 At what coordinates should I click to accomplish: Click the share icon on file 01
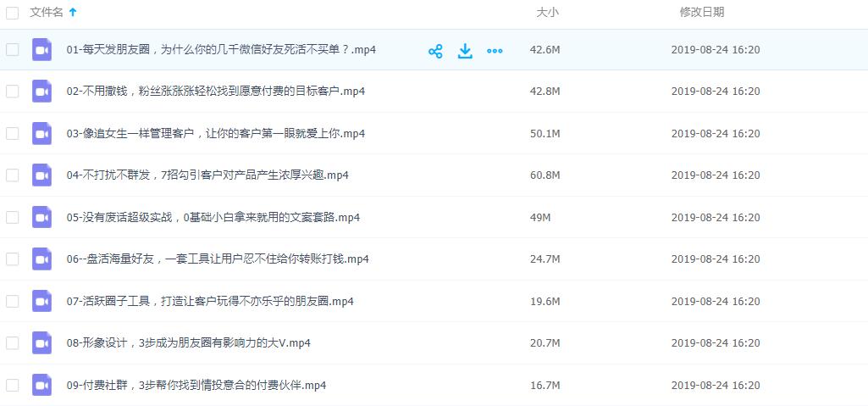click(435, 51)
